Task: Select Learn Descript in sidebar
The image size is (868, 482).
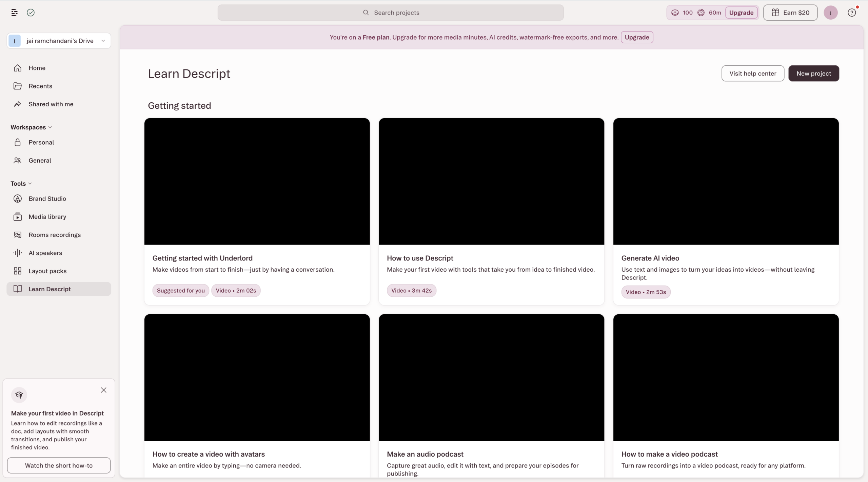Action: [59, 289]
